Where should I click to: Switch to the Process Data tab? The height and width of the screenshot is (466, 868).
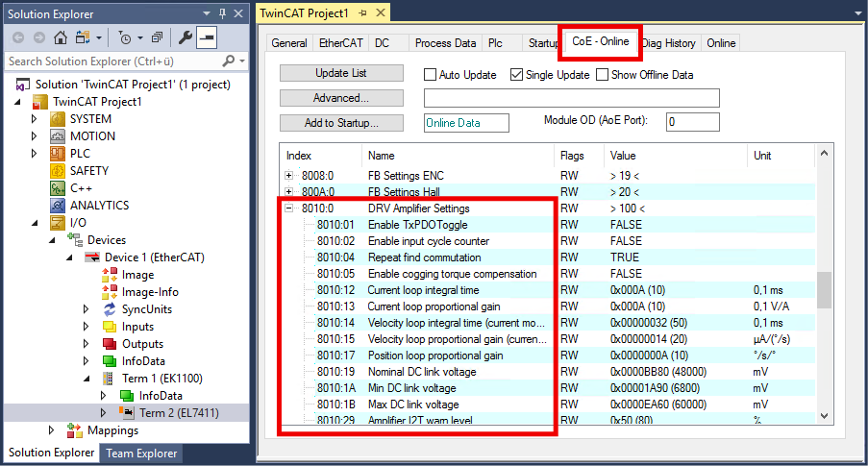446,43
